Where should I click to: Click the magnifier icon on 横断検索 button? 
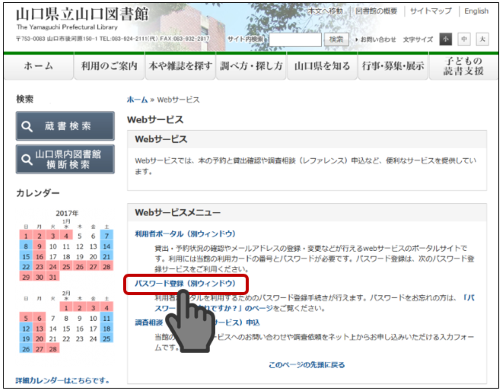tap(27, 159)
